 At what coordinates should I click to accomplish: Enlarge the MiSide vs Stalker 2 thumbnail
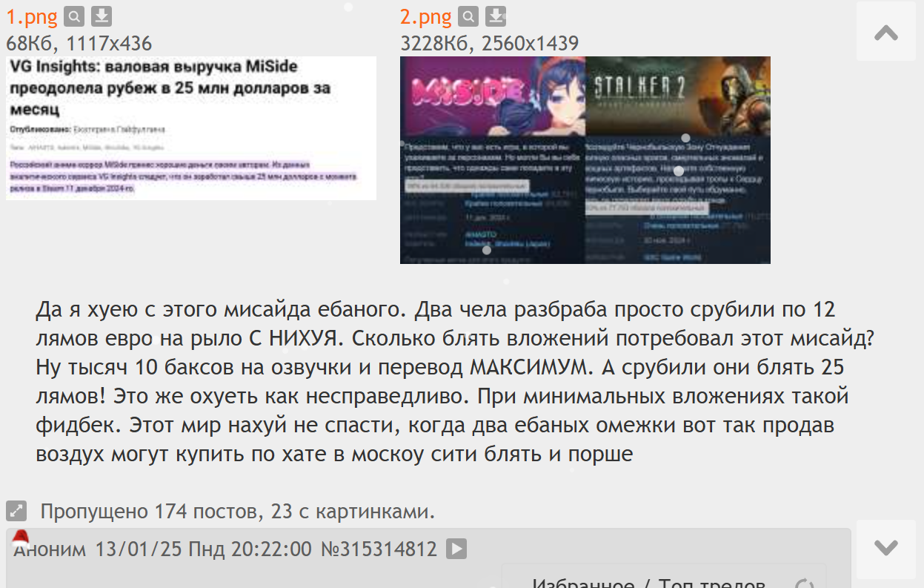click(x=585, y=160)
